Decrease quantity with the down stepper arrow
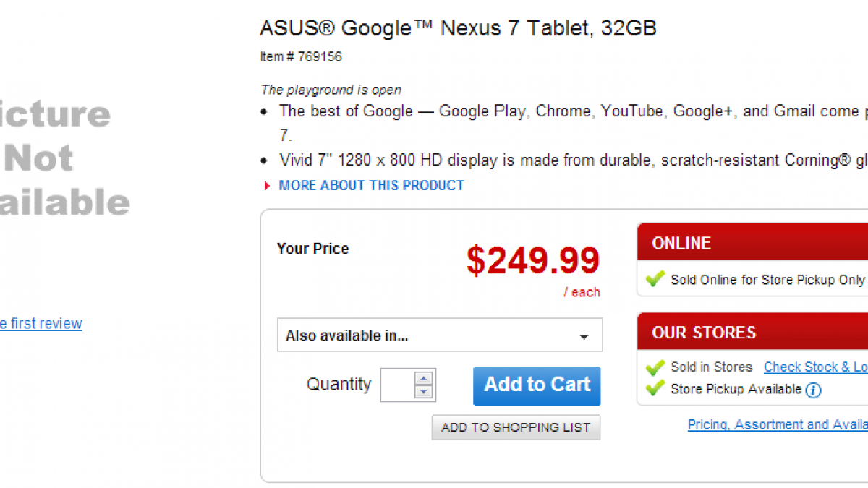This screenshot has height=488, width=868. [424, 392]
